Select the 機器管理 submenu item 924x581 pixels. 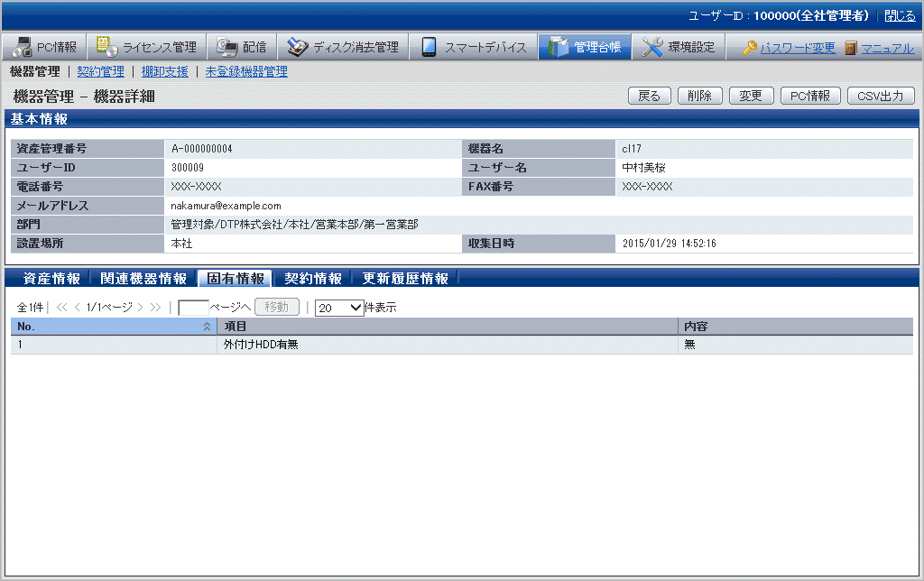(x=35, y=71)
